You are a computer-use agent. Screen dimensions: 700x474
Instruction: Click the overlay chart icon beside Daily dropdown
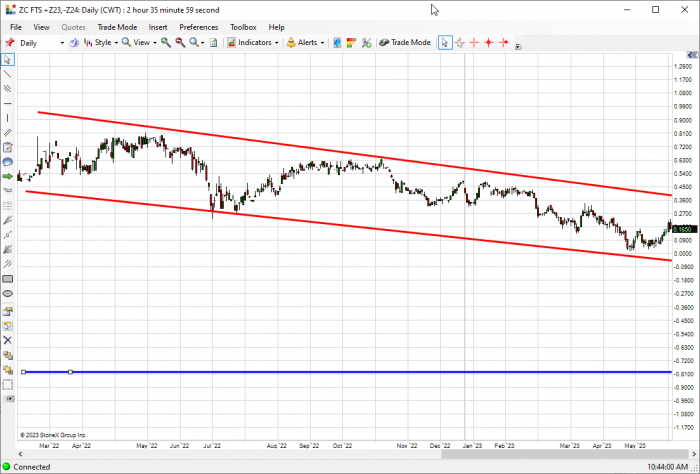pos(74,43)
